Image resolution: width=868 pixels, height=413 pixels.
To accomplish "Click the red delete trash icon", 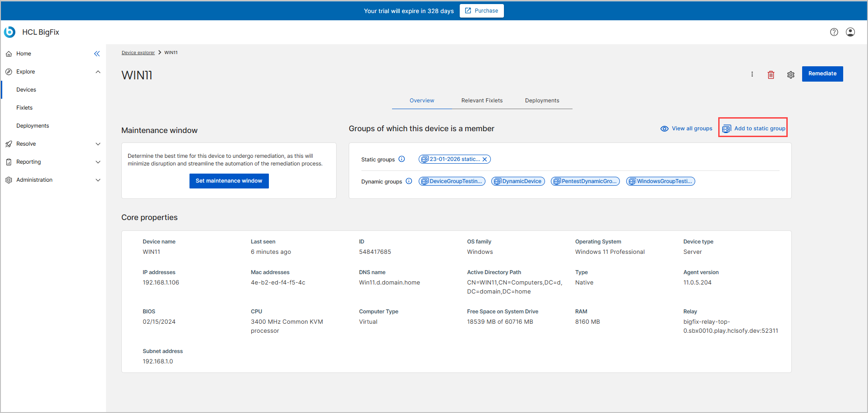I will (771, 75).
